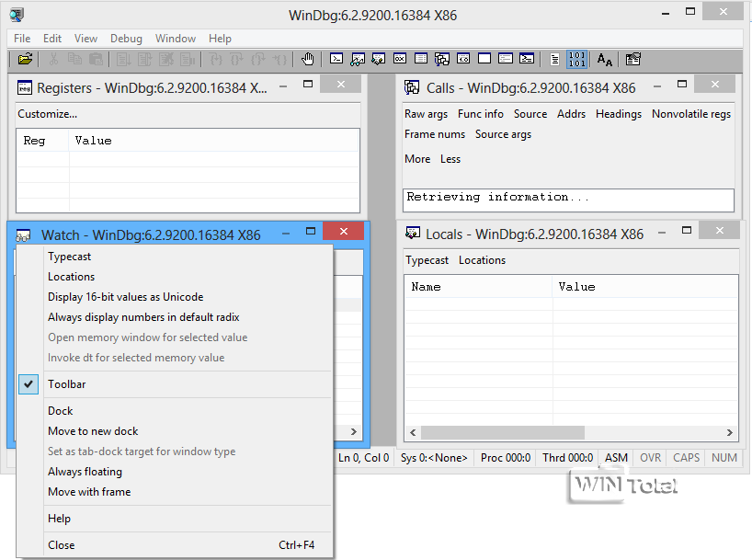The image size is (752, 560).
Task: Toggle breakpoint with the hand icon
Action: click(307, 59)
